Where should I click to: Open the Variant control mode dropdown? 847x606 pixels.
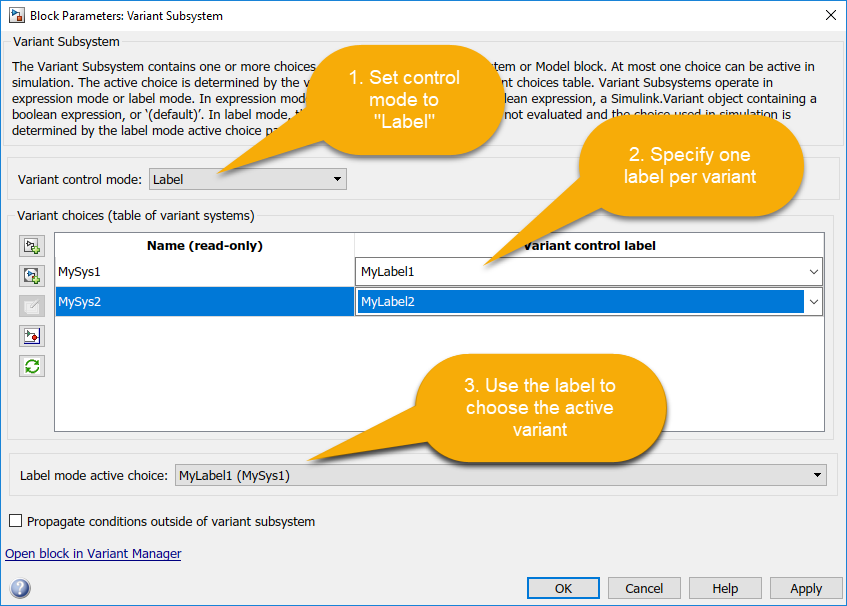[x=247, y=180]
